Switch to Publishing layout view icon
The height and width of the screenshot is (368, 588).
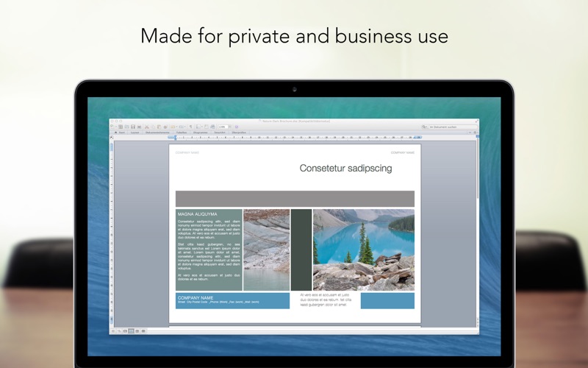tap(125, 330)
